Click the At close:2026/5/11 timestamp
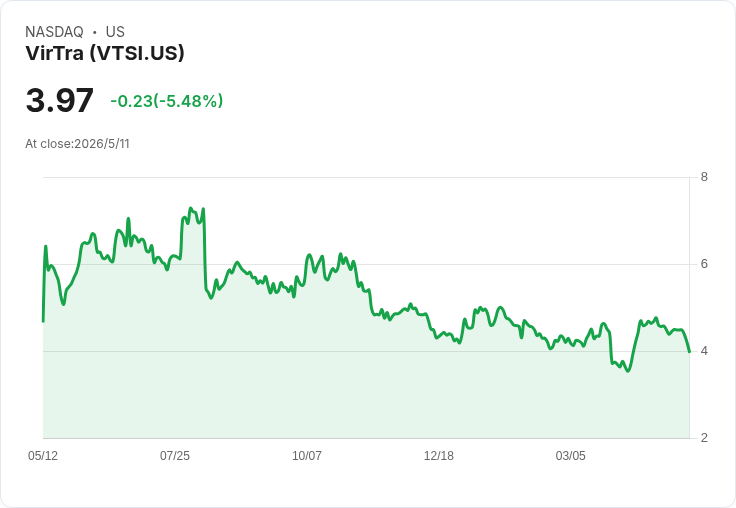 [77, 144]
